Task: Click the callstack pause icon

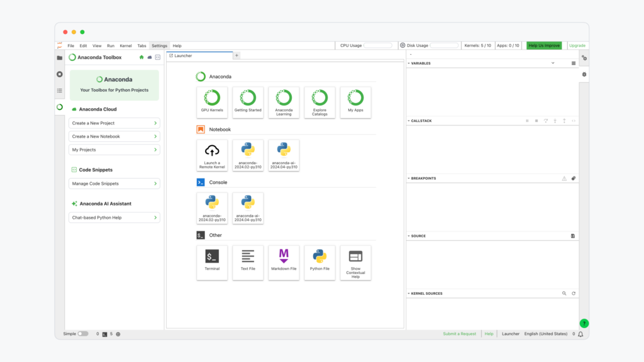Action: point(527,121)
